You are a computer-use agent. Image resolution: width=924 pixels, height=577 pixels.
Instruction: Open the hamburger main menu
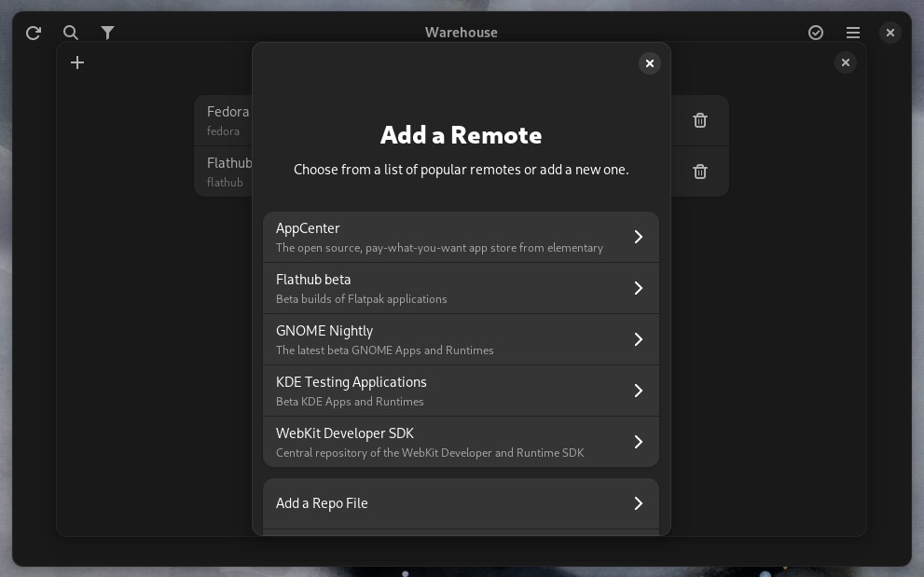click(853, 33)
